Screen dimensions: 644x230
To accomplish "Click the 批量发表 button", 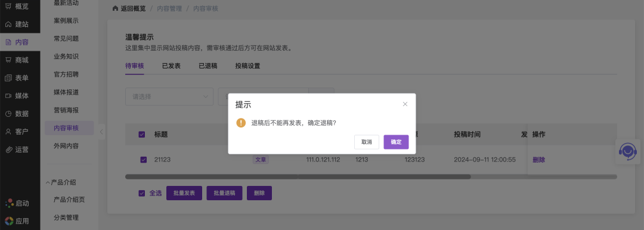I will point(184,193).
